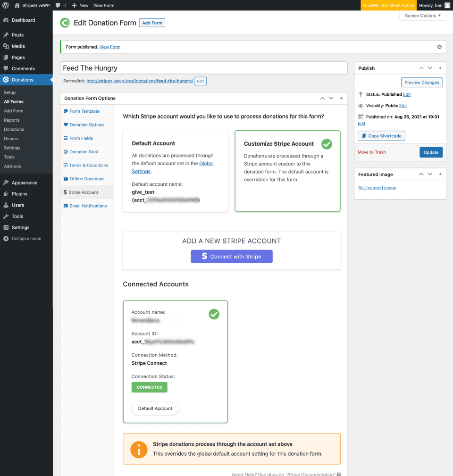Screen dimensions: 453x476
Task: Collapse the Publish panel
Action: pos(440,68)
